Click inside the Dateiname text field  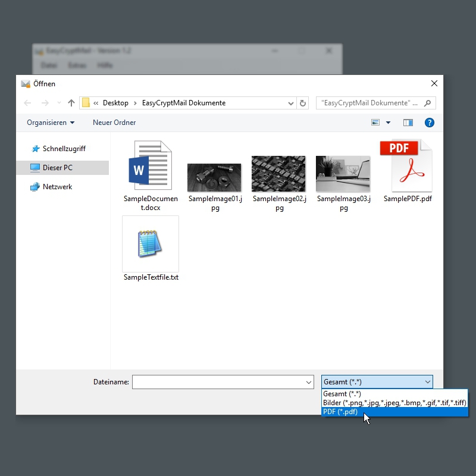point(217,382)
